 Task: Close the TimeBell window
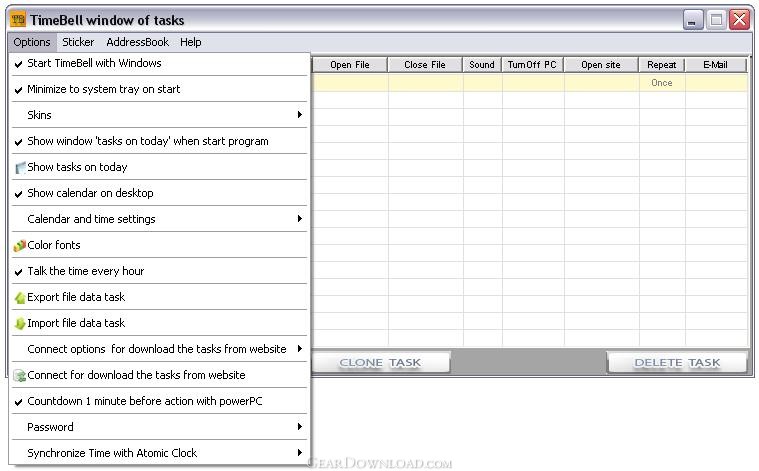pyautogui.click(x=740, y=20)
